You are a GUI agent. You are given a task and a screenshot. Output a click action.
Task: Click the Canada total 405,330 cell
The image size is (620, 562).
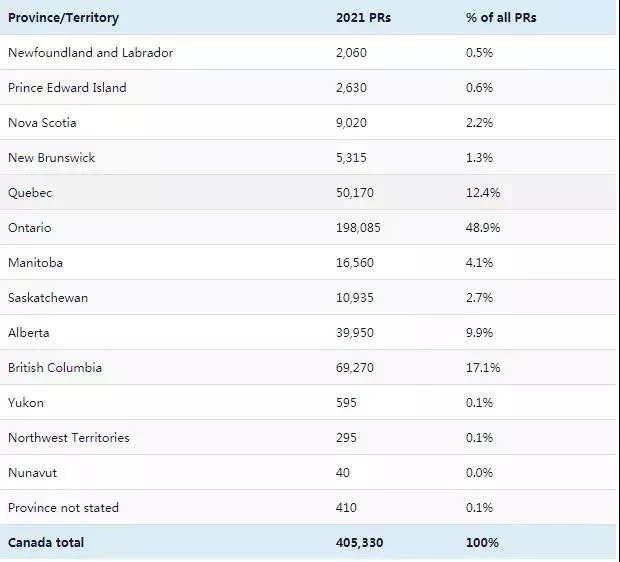coord(359,543)
